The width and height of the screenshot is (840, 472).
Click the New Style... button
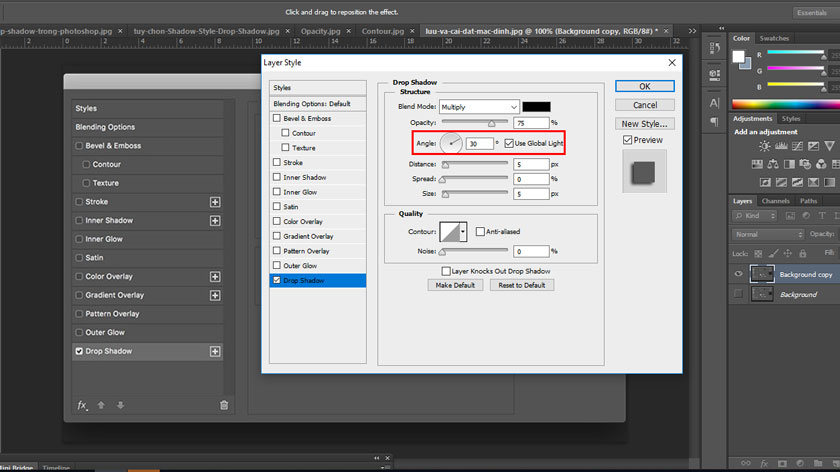point(644,124)
